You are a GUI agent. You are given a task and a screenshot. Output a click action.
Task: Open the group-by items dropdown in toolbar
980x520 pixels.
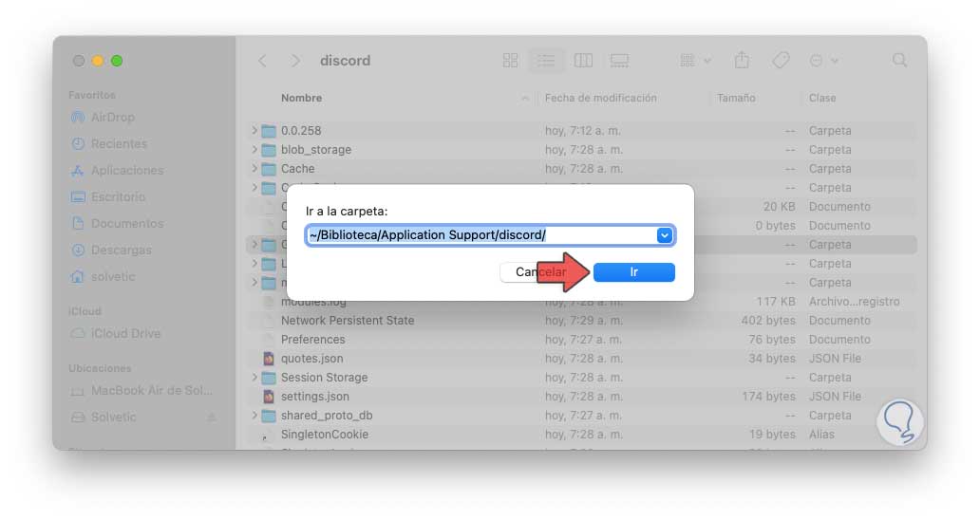tap(695, 61)
